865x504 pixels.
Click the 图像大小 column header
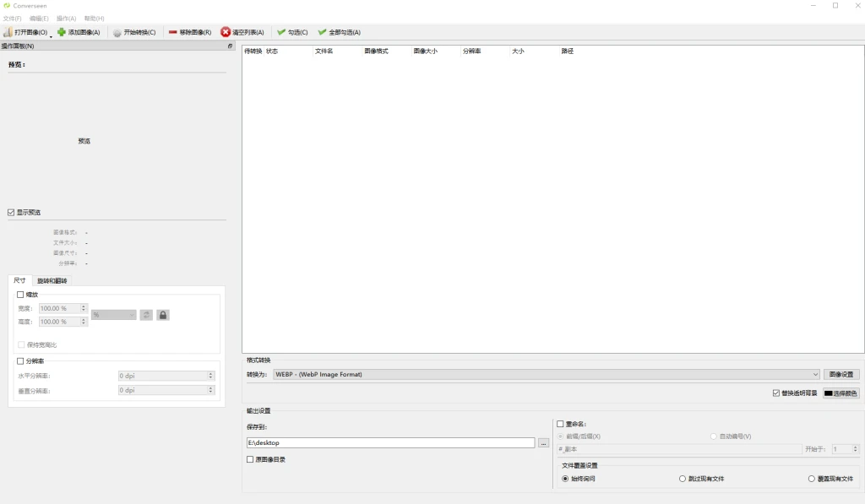point(436,51)
